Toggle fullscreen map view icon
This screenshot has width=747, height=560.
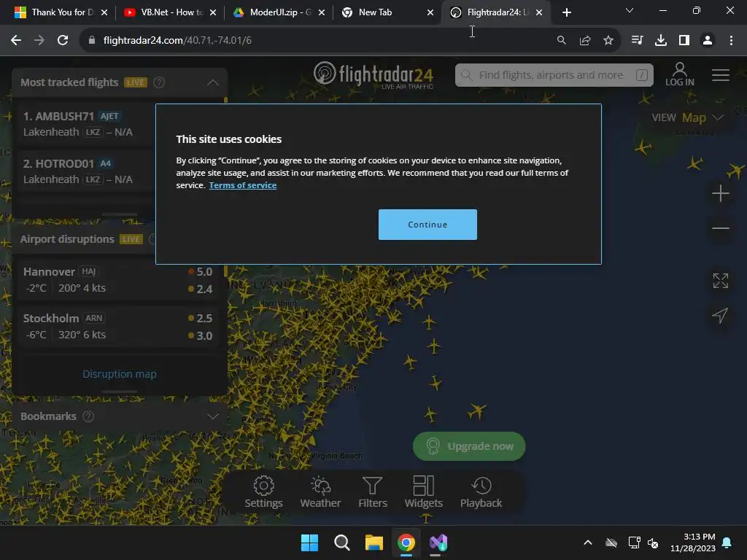click(720, 281)
